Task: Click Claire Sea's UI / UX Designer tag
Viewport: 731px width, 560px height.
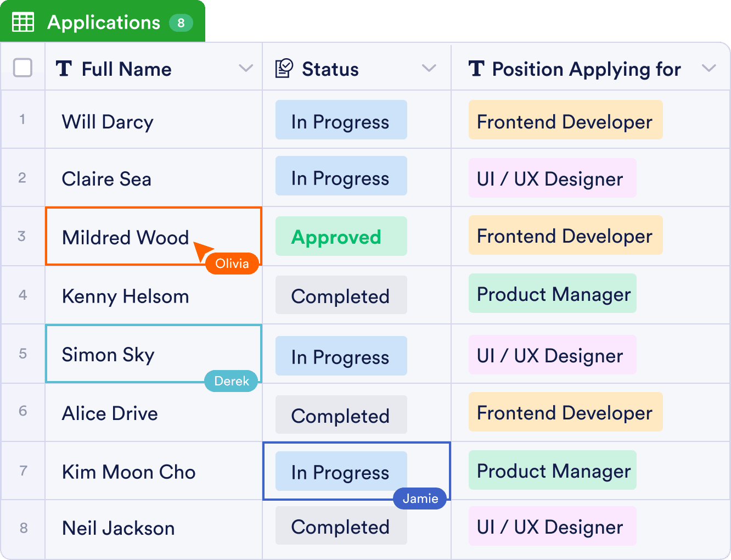Action: pos(552,178)
